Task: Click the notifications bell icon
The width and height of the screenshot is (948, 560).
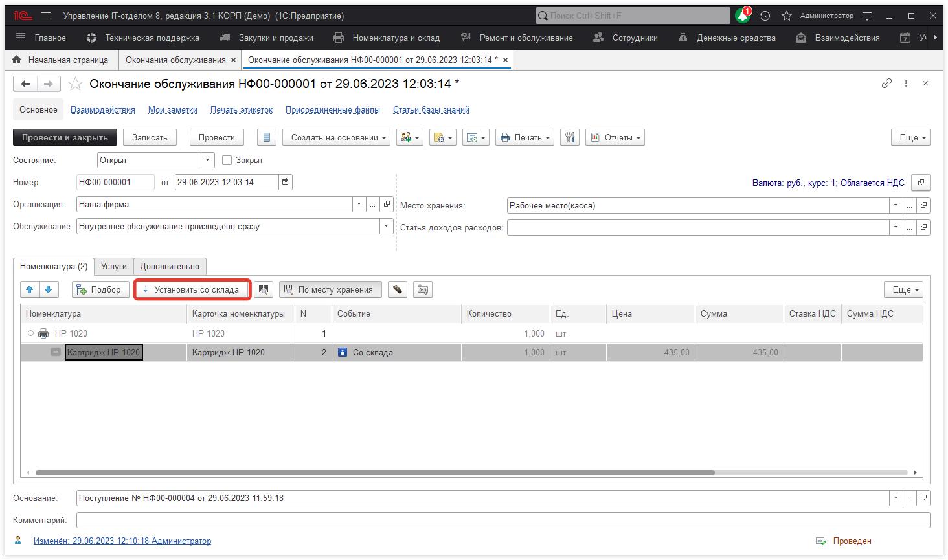Action: pos(743,16)
